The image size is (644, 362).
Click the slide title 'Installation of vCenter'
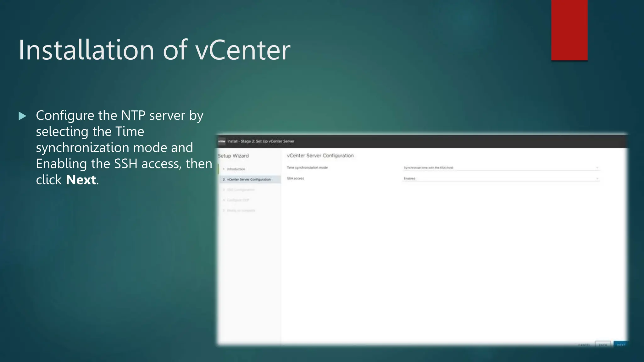click(x=154, y=50)
